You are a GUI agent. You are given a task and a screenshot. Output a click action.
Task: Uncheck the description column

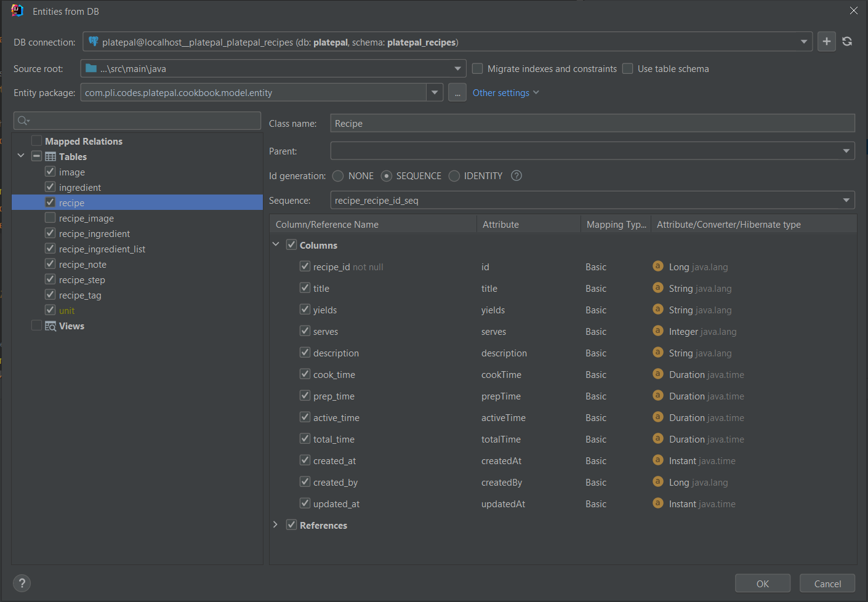(305, 353)
